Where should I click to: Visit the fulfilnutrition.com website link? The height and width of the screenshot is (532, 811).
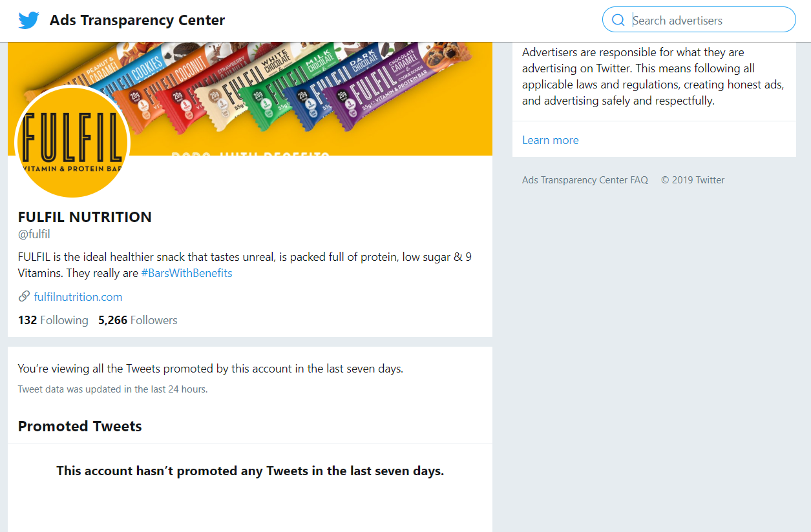click(78, 297)
